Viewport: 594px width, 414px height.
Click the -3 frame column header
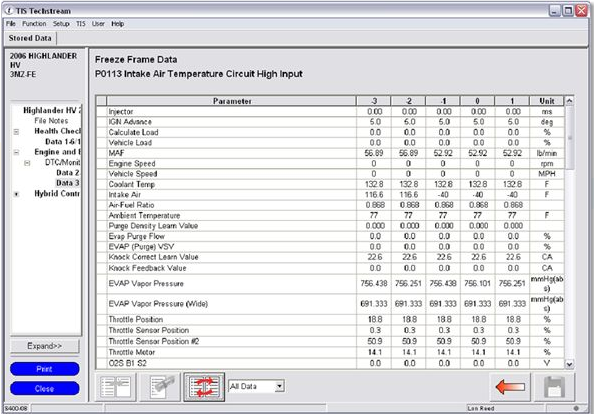click(x=374, y=101)
